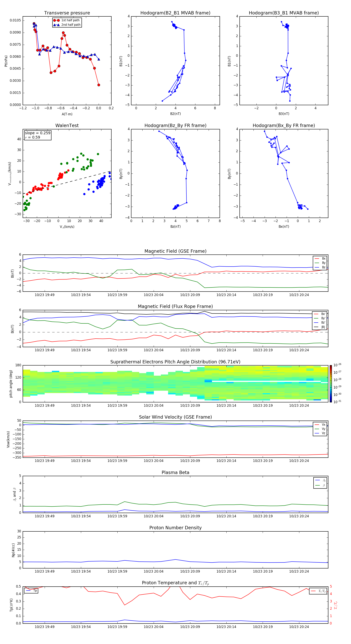The height and width of the screenshot is (644, 351).
Task: Click the 'Tp(10^6K)' y-axis label
Action: coord(11,605)
